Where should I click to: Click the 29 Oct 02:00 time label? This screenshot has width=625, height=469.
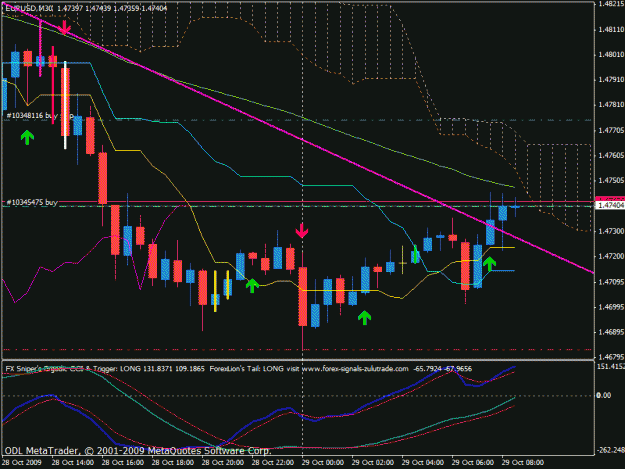pos(373,463)
